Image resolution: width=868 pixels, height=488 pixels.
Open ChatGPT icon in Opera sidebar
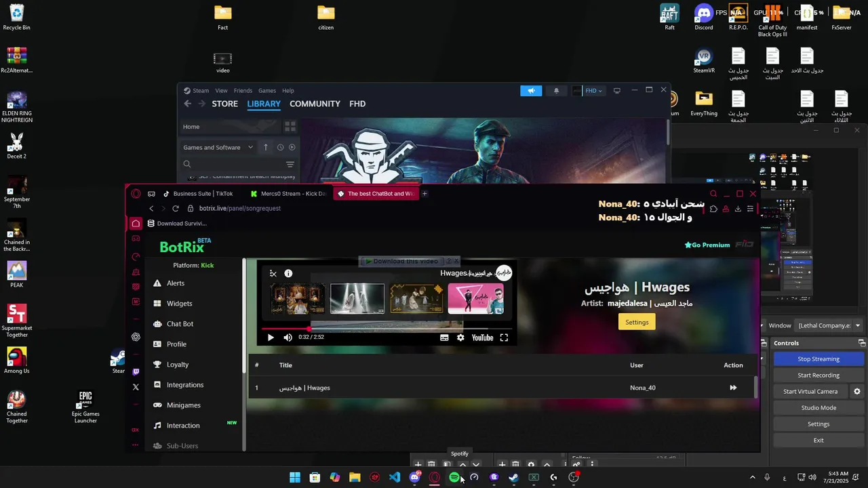(x=136, y=337)
